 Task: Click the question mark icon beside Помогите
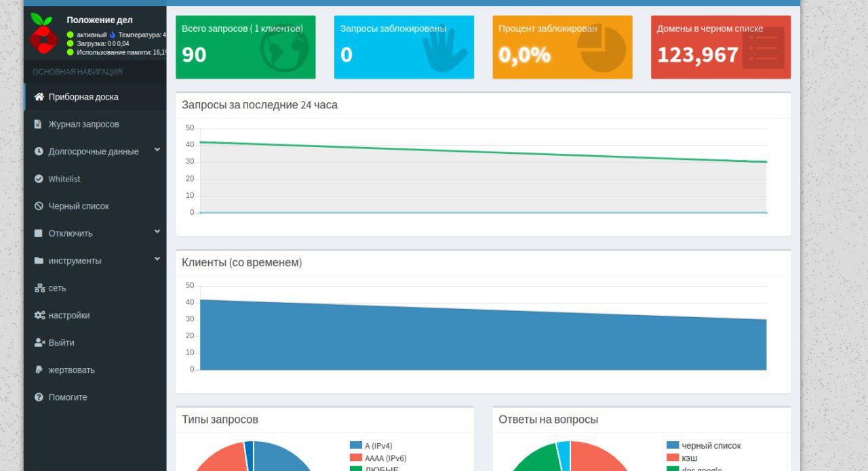39,397
